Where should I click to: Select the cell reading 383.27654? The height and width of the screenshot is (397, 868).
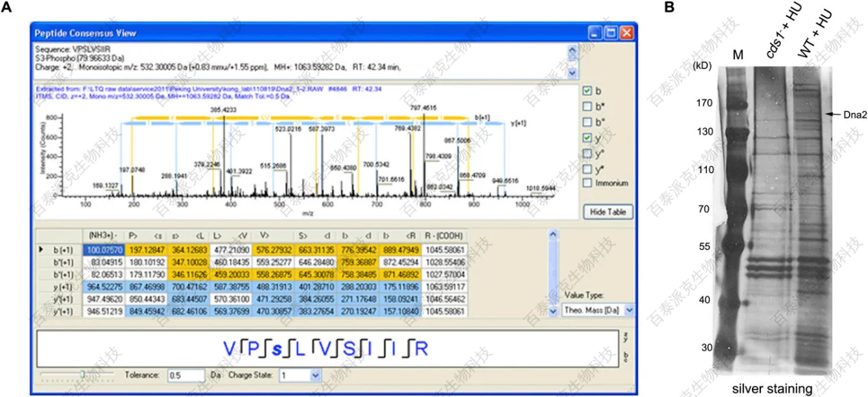(x=316, y=310)
